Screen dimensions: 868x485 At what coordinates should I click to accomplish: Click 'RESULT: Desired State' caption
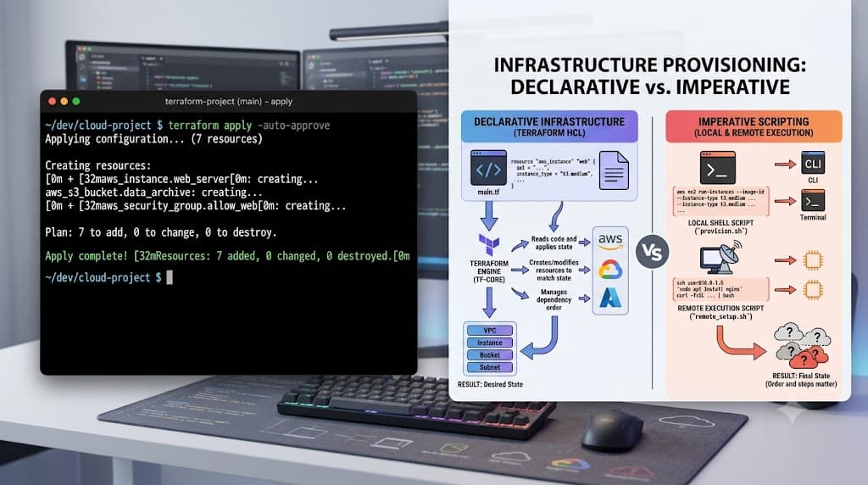click(490, 384)
